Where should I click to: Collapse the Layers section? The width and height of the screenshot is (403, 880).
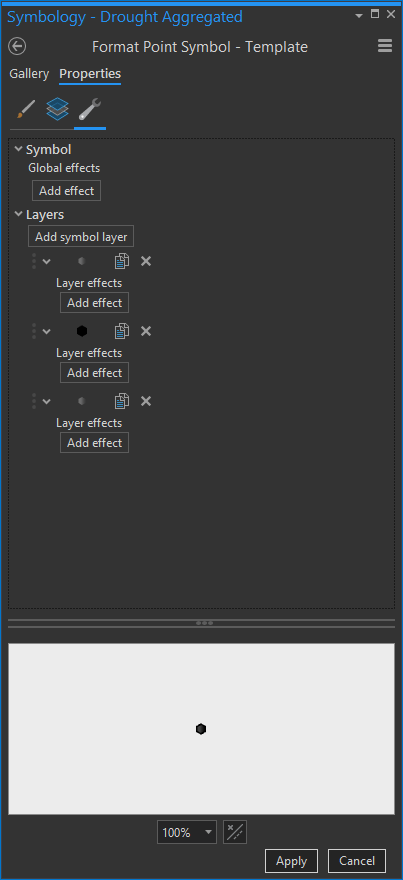click(19, 214)
